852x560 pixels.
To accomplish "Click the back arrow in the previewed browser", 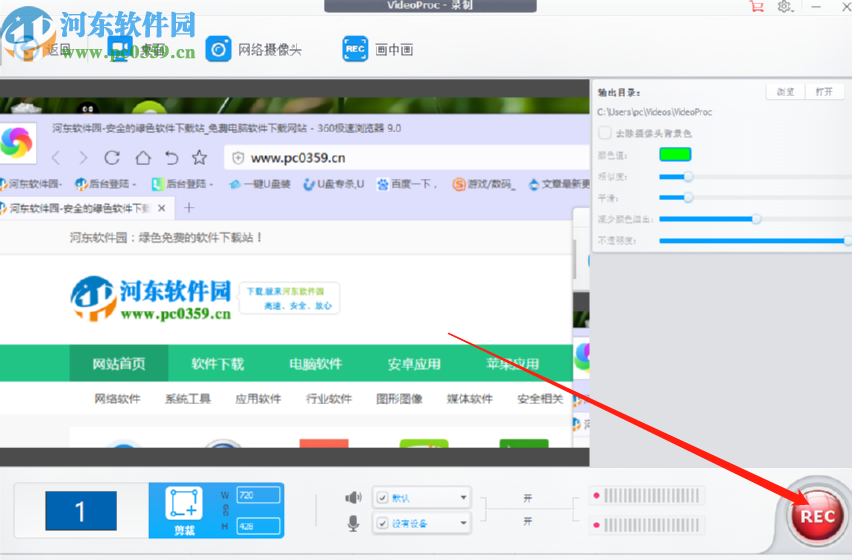I will tap(55, 158).
